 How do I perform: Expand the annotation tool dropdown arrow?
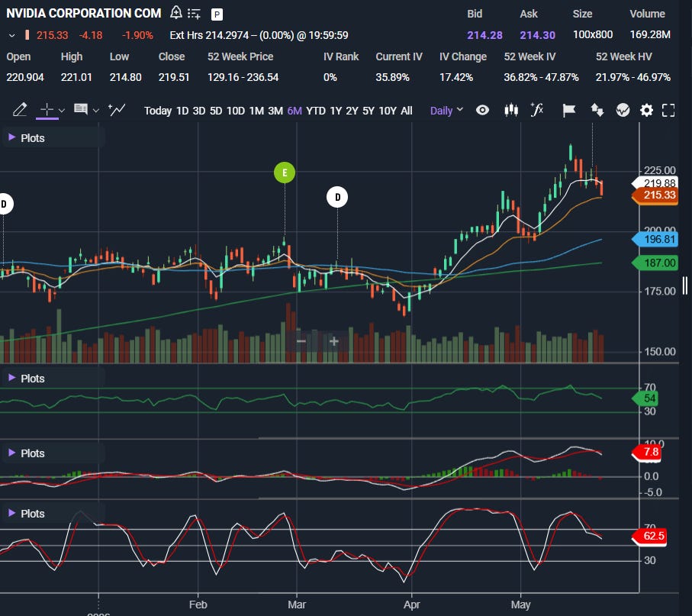tap(96, 110)
